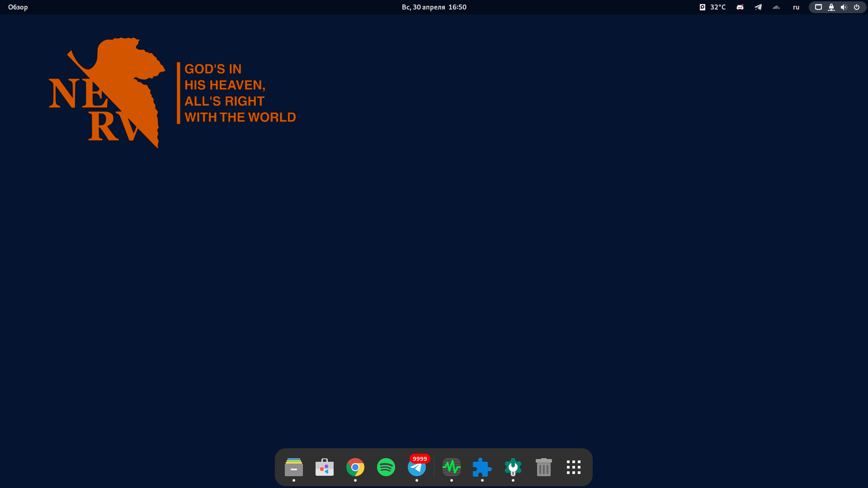Viewport: 868px width, 488px height.
Task: Click the power icon in system menu
Action: 857,7
